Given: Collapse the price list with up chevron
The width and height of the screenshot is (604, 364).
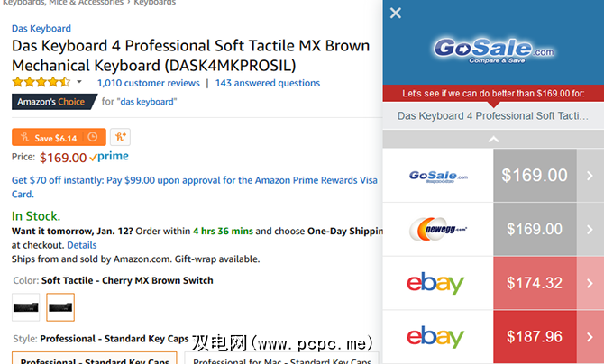Looking at the screenshot, I should click(493, 140).
